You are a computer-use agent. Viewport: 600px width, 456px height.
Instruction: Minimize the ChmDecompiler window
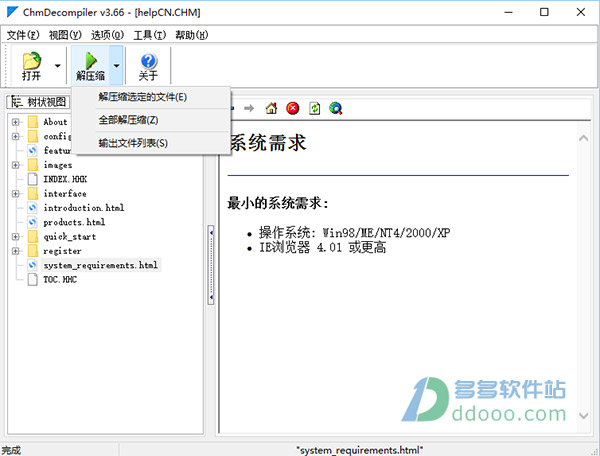coord(508,12)
